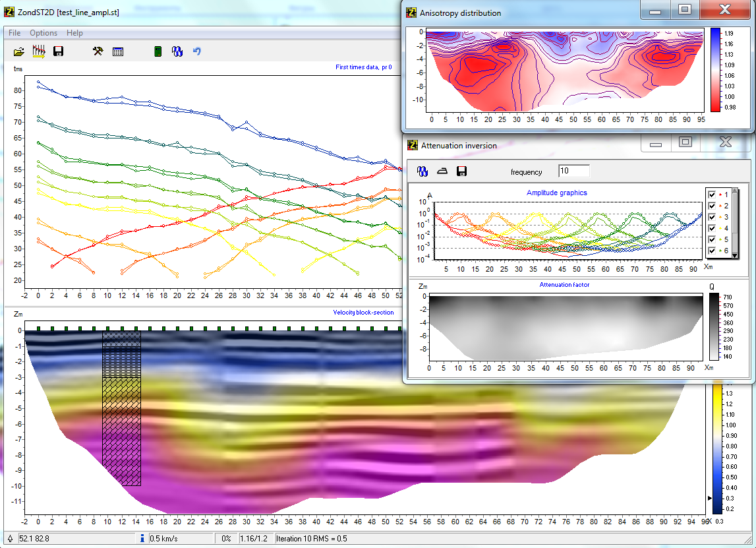Click into the frequency input field
This screenshot has width=756, height=548.
573,171
